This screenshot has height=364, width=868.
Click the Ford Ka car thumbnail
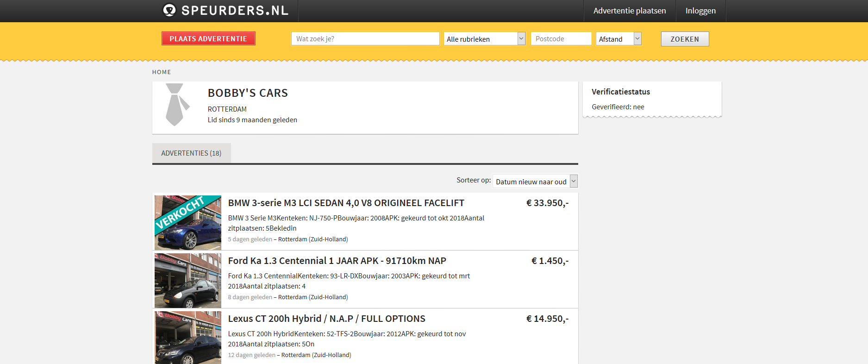coord(187,280)
